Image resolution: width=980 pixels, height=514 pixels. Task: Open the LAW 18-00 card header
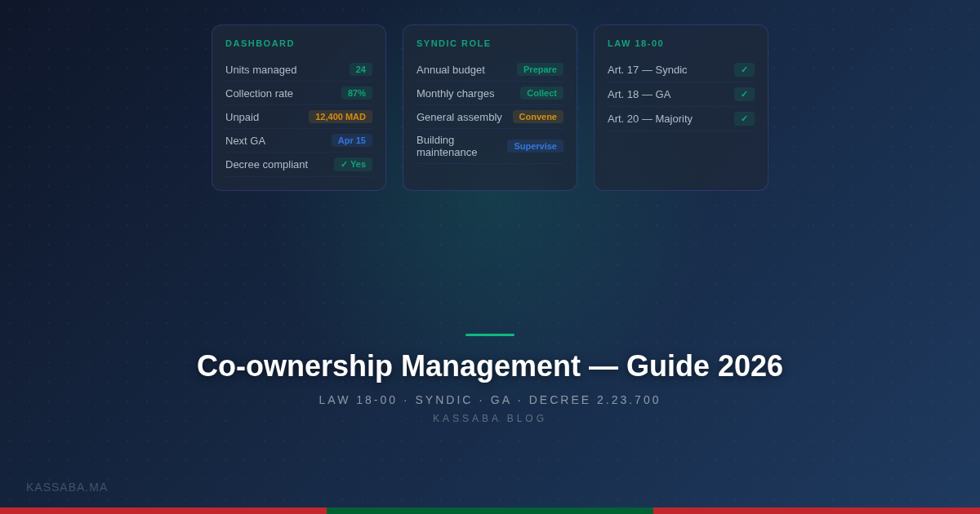(x=635, y=43)
